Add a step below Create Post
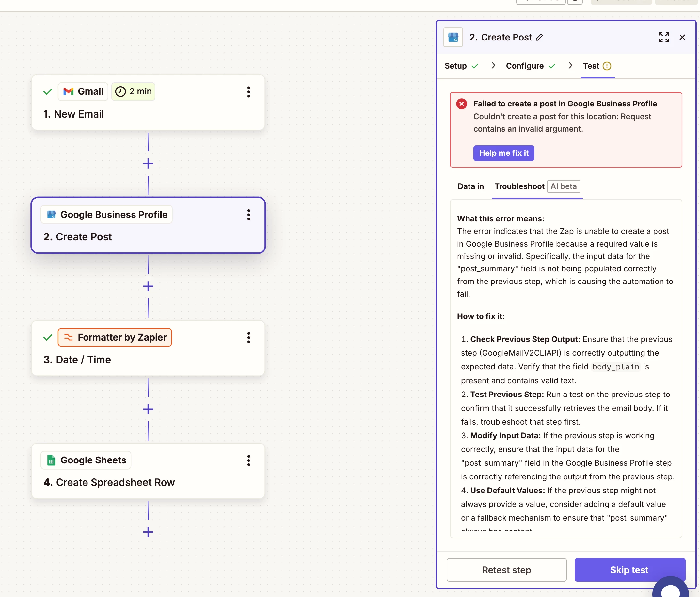 coord(148,286)
